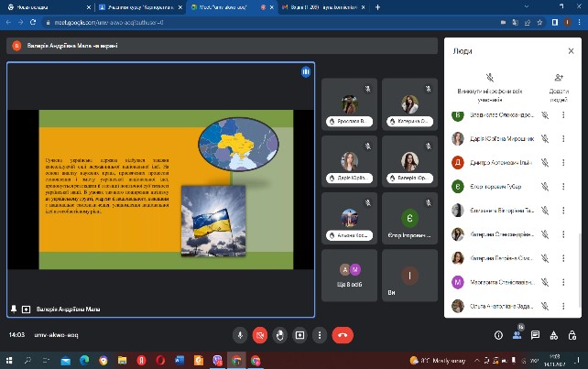Toggle the microphone in the call controls
Screen dimensions: 588x369
(x=239, y=335)
